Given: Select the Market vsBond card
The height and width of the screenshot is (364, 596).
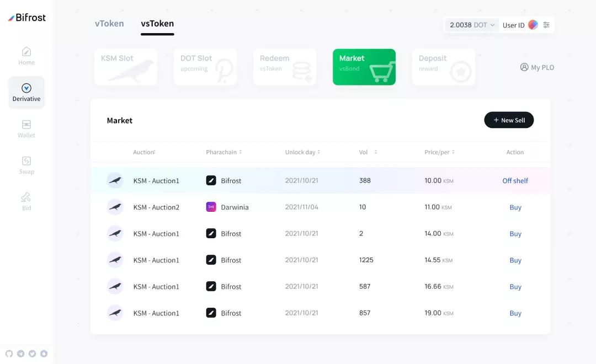Looking at the screenshot, I should tap(364, 67).
